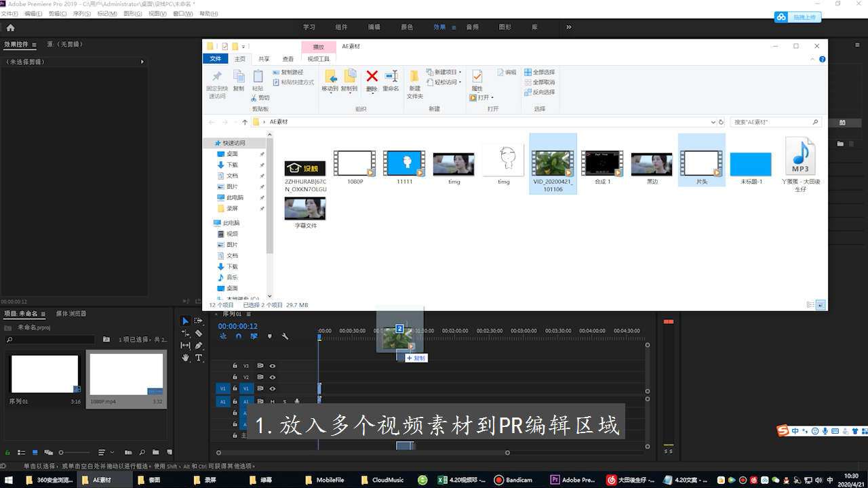This screenshot has width=868, height=488.
Task: Open sort icons dropdown in project panel
Action: click(104, 452)
